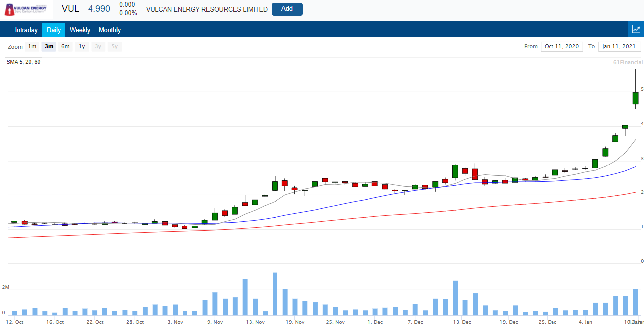This screenshot has width=644, height=331.
Task: Click the 61Financial chart label
Action: pos(628,62)
